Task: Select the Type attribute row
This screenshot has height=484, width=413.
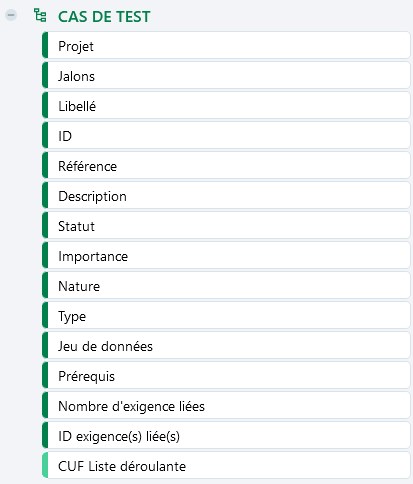Action: 226,316
